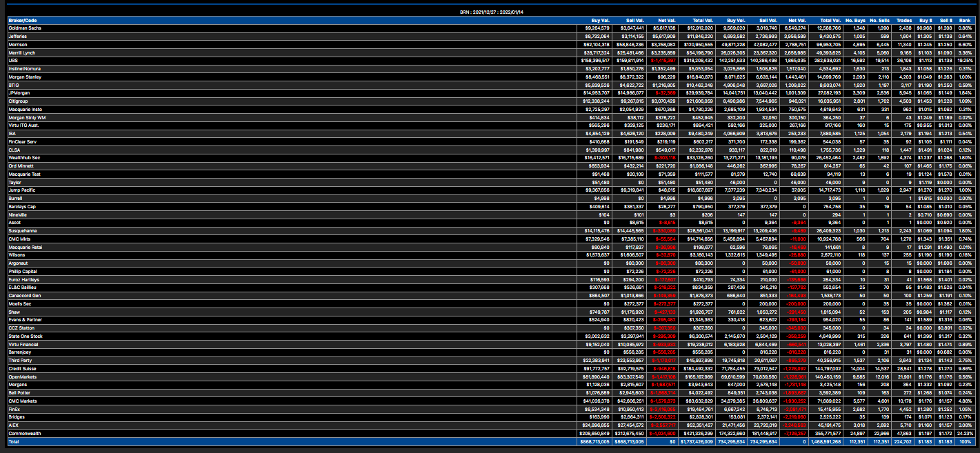Select the Burrell broker row
This screenshot has height=453, width=980.
click(x=490, y=199)
